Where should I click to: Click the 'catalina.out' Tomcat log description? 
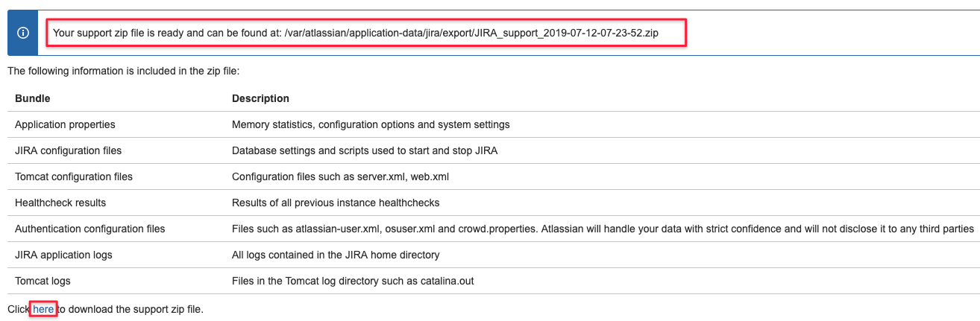pyautogui.click(x=353, y=281)
